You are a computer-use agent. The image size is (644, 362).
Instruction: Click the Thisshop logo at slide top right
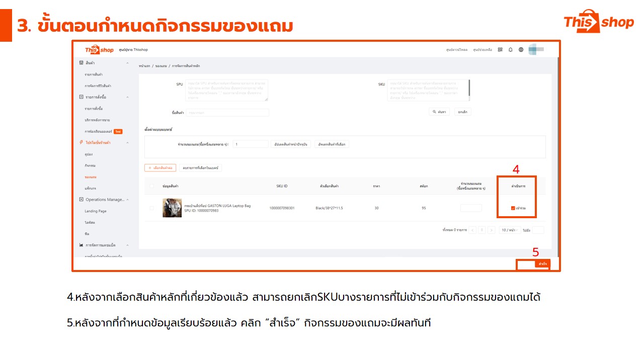pos(599,22)
